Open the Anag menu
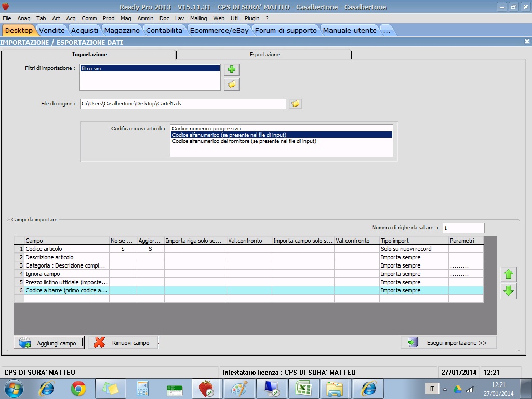The width and height of the screenshot is (532, 399). 24,18
